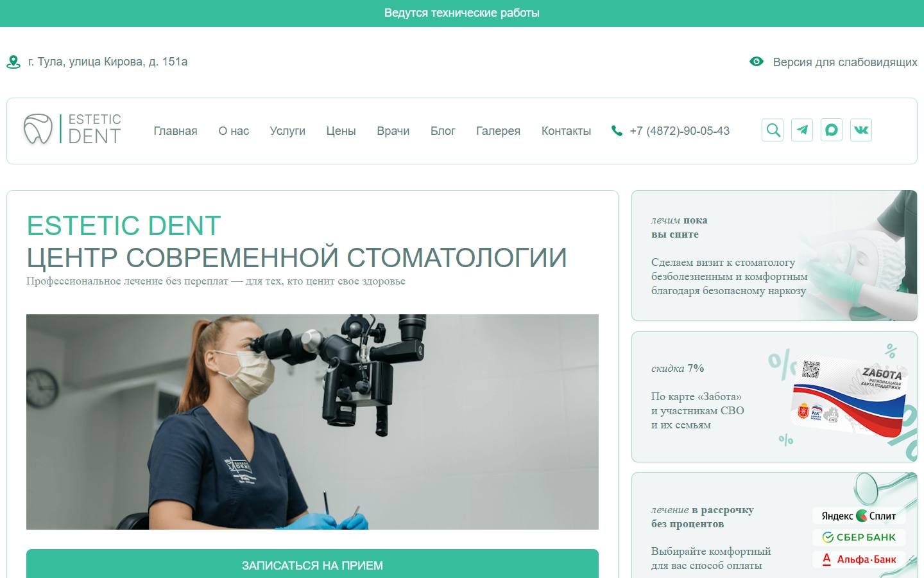Image resolution: width=924 pixels, height=578 pixels.
Task: Click the map pin address icon
Action: point(13,62)
